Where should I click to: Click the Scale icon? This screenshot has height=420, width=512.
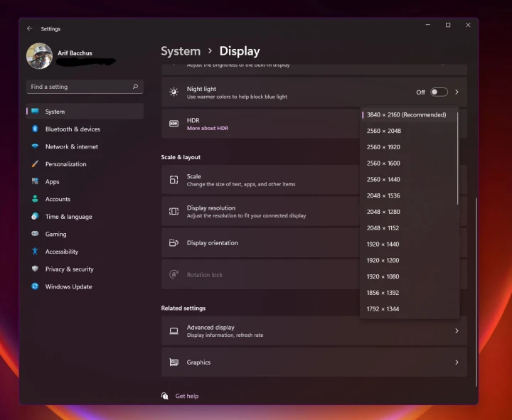174,180
